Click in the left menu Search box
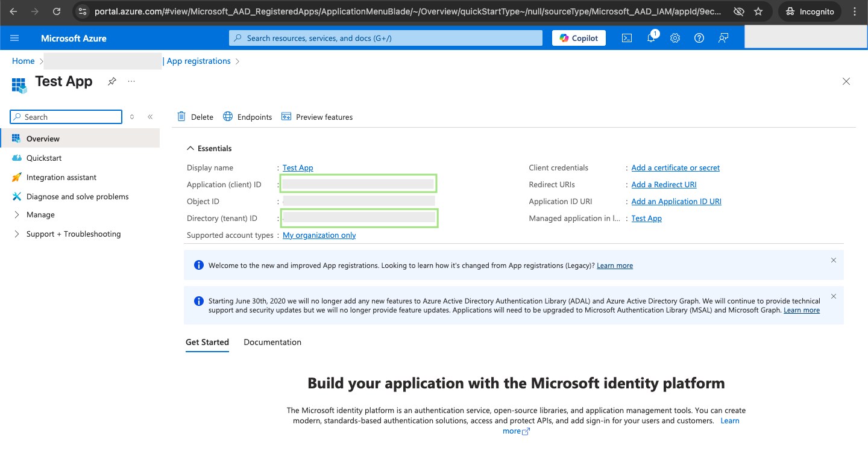This screenshot has width=868, height=451. coord(66,117)
